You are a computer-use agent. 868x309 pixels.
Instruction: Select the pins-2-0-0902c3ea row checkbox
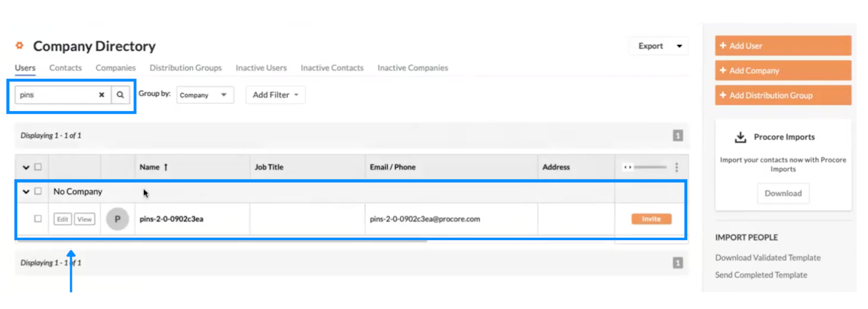point(38,219)
